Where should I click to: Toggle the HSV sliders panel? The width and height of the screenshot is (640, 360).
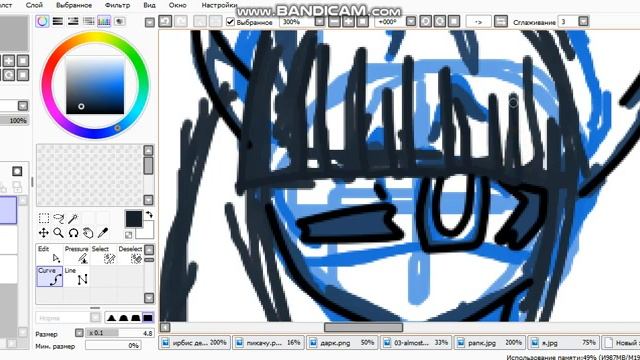coord(73,21)
